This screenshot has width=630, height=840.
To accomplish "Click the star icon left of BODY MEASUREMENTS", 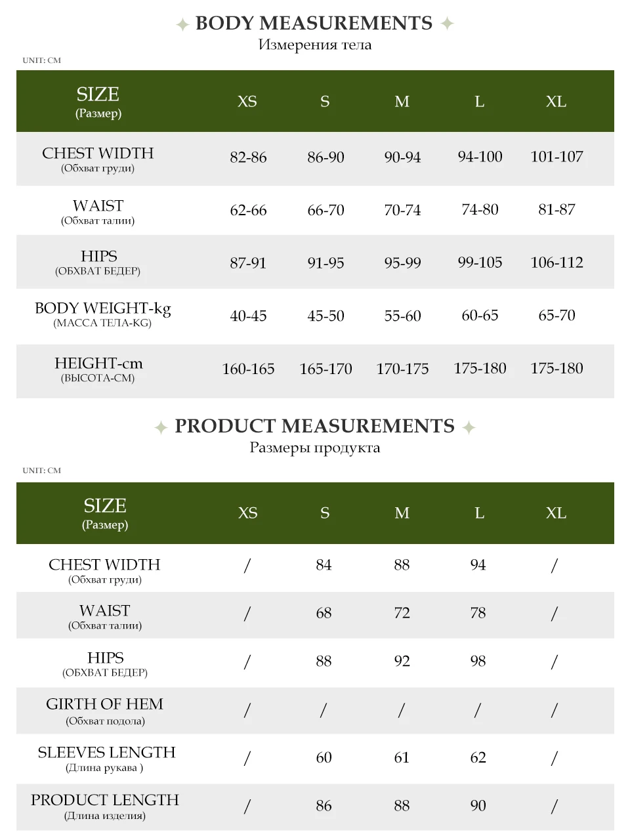I will 182,25.
